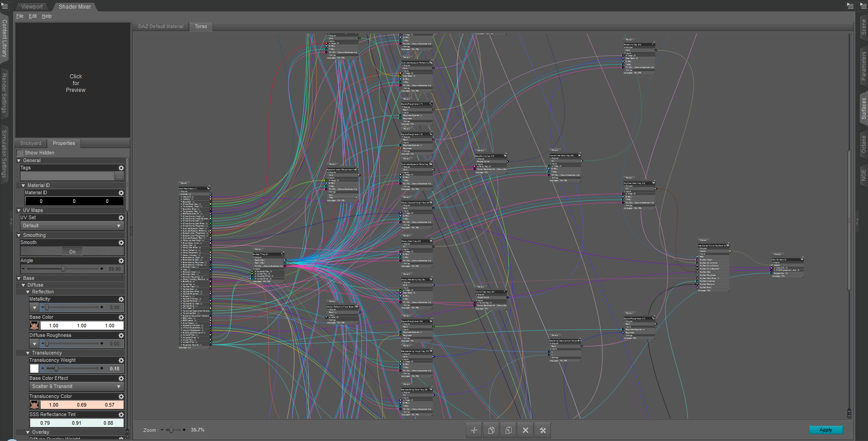Open the Surfaces side pane tab
Screen dimensions: 868x441
(x=863, y=109)
